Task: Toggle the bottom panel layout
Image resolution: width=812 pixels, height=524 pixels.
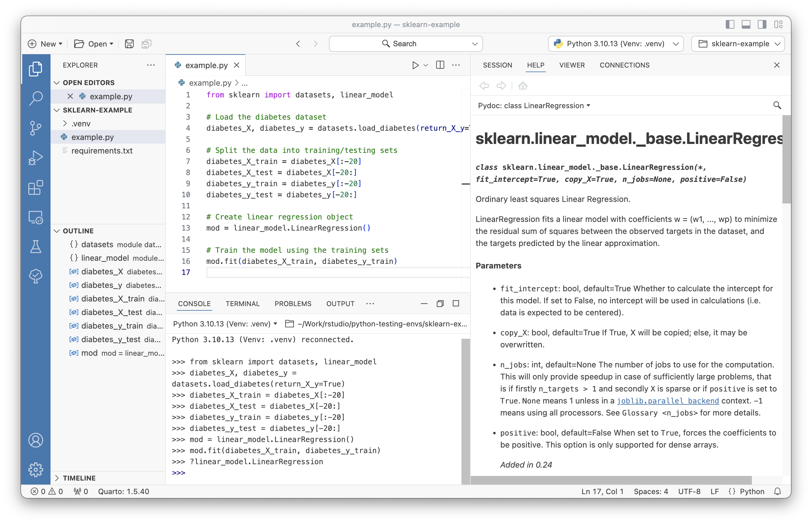Action: tap(746, 24)
